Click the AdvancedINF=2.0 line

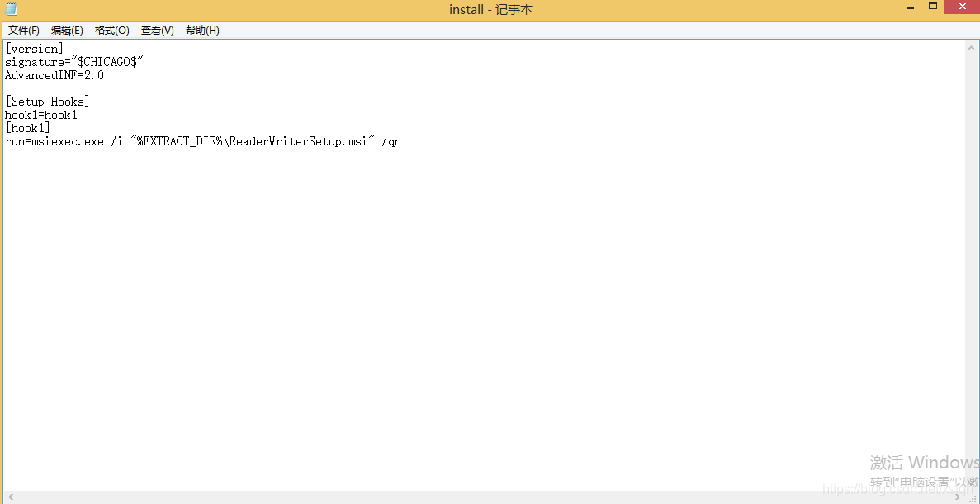point(54,76)
